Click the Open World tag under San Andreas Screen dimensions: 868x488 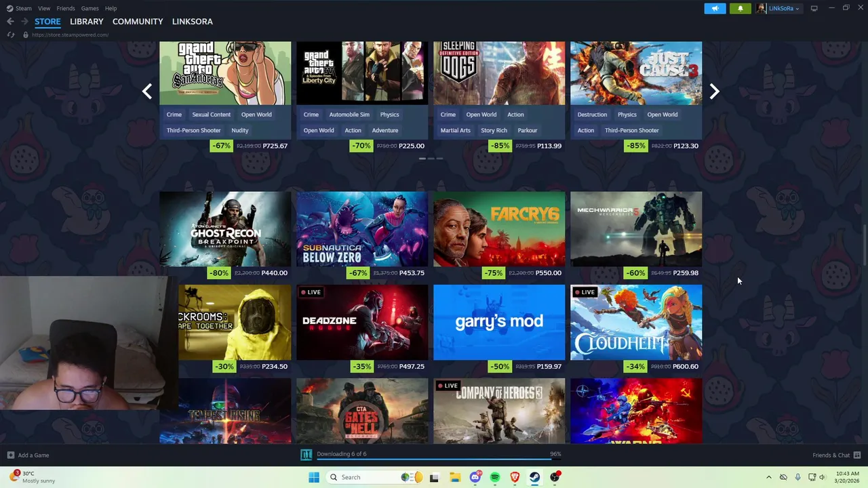tap(256, 115)
